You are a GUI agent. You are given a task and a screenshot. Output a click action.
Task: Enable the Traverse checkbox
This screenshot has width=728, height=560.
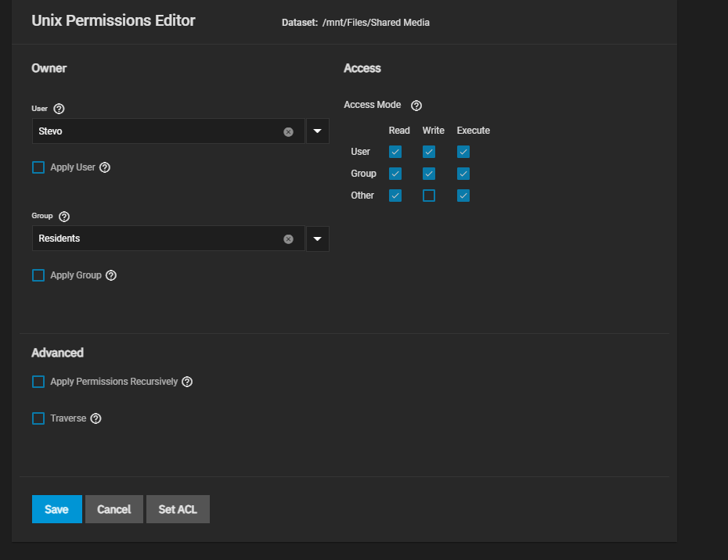click(x=38, y=418)
